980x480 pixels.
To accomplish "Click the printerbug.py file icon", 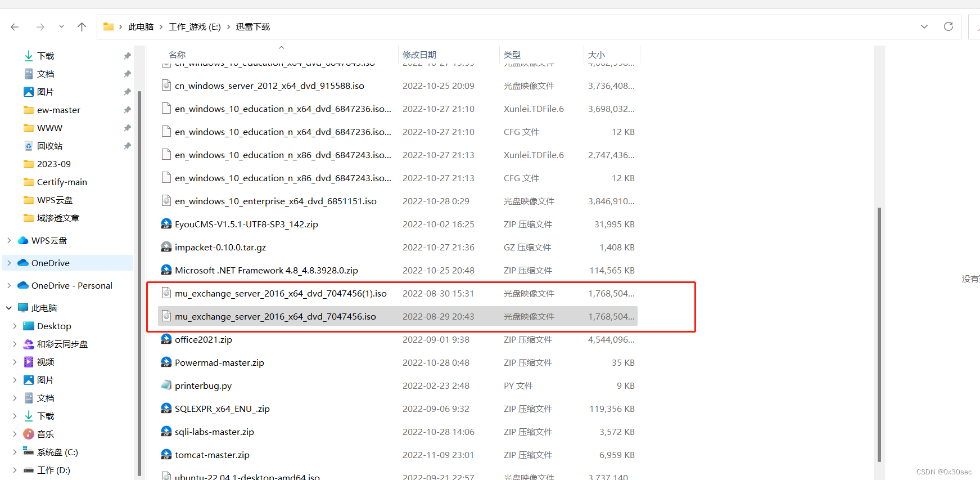I will click(x=166, y=385).
